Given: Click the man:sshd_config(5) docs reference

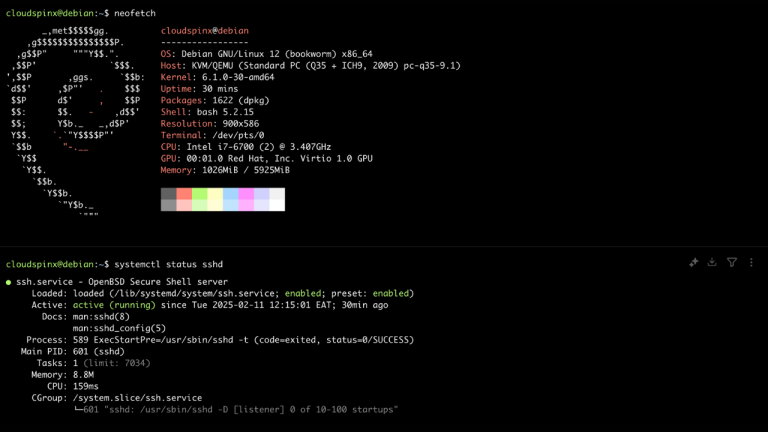Looking at the screenshot, I should [119, 328].
